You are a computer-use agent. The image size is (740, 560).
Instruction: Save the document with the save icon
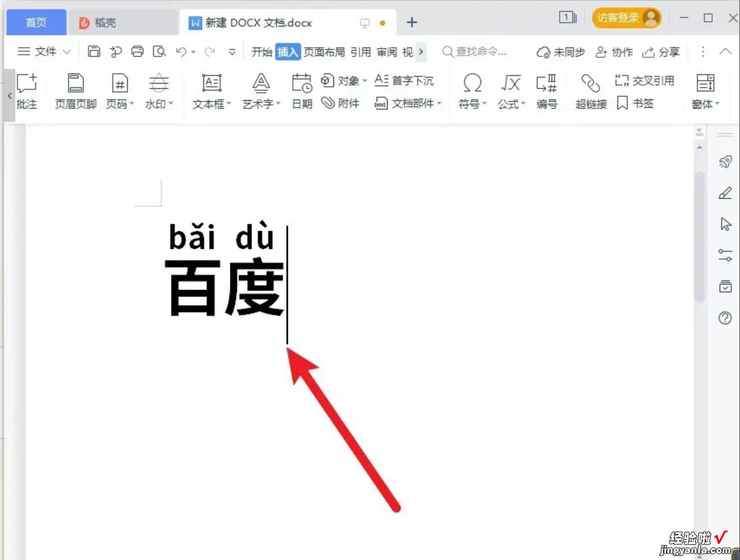coord(94,51)
